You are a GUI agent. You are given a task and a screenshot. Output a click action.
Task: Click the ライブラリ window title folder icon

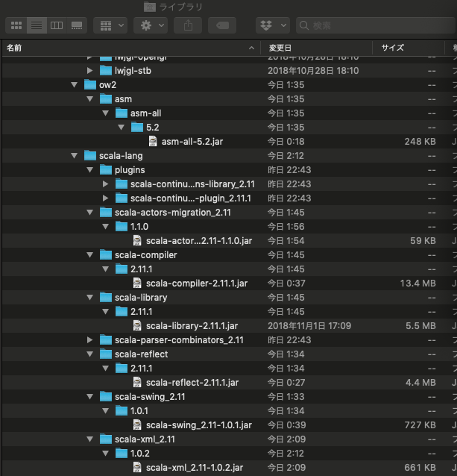coord(150,7)
